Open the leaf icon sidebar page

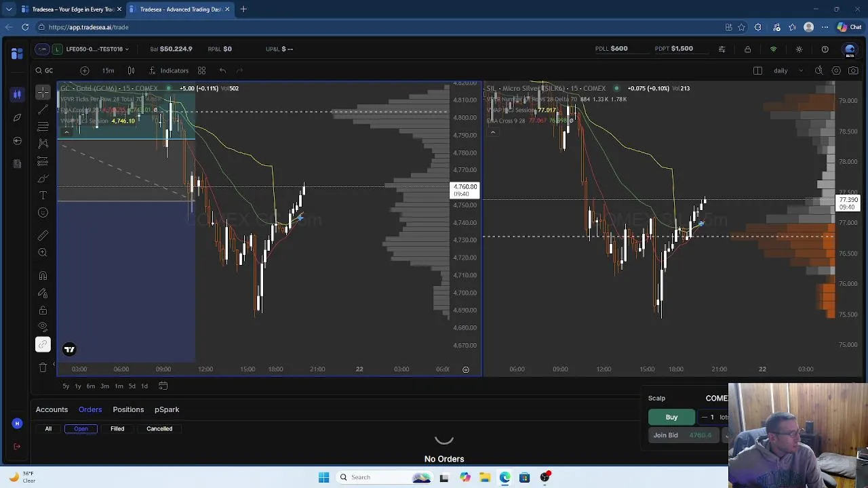(17, 117)
